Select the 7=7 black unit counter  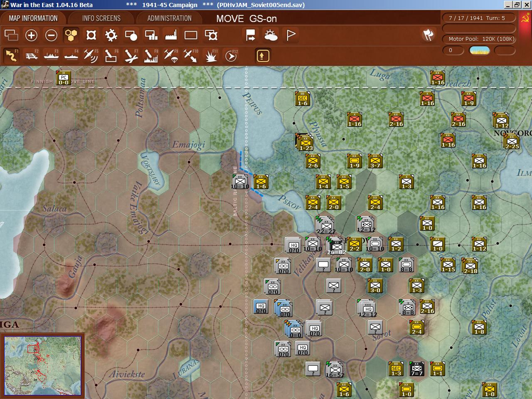417,369
